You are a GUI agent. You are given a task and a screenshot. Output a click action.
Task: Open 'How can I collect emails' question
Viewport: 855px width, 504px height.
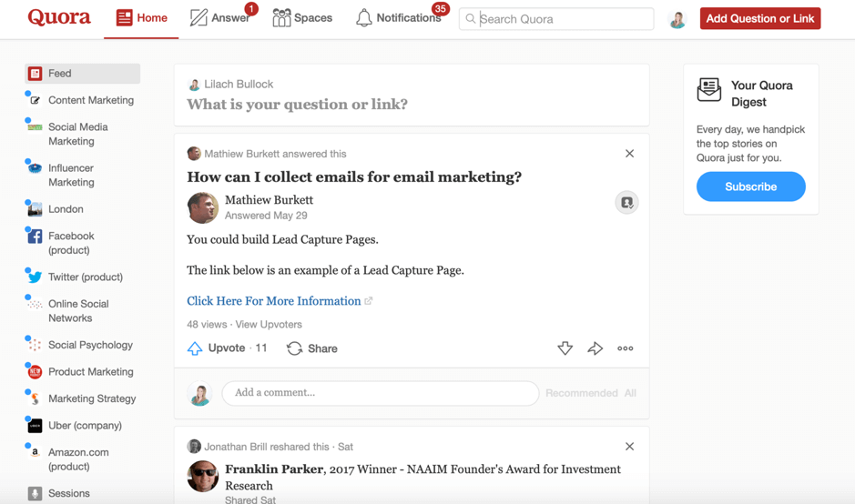354,177
